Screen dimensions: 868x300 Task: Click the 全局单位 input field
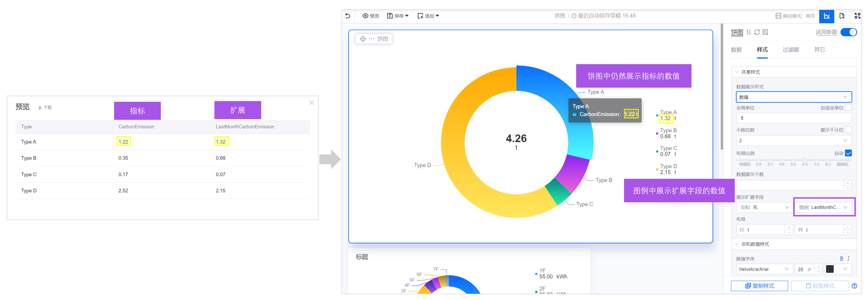[794, 118]
